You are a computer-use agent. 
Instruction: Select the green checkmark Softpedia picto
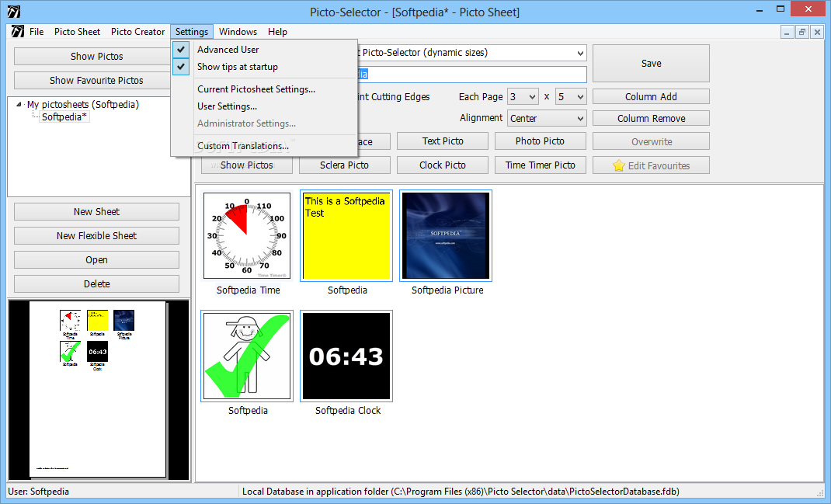point(247,356)
